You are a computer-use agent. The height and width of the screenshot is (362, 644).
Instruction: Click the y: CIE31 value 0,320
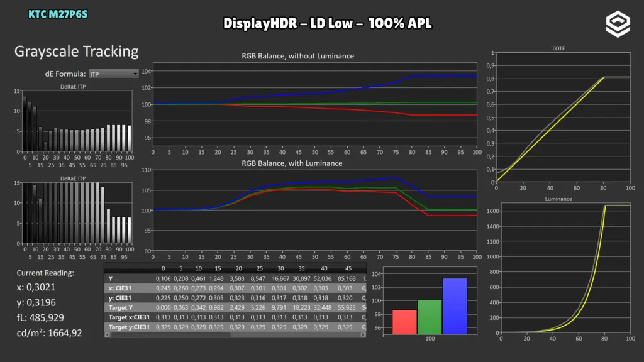[x=345, y=298]
